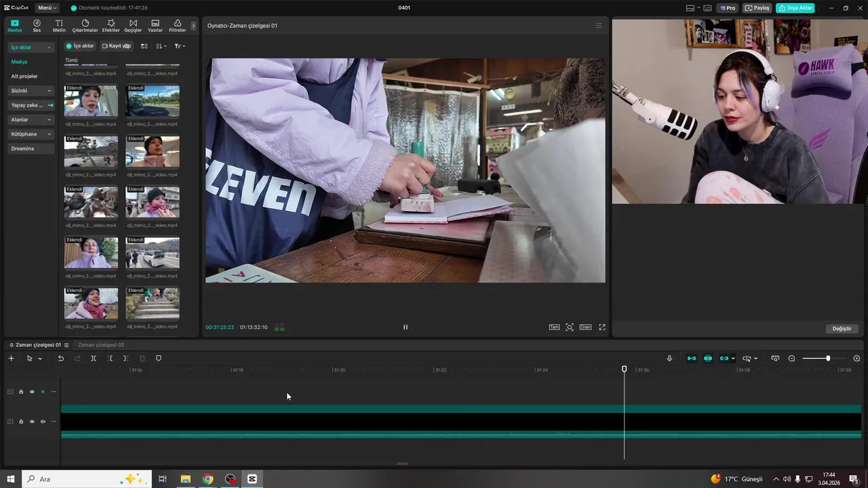Screen dimensions: 868x488
Task: Switch to Zaman çizelgesi 02 tab
Action: tap(101, 345)
